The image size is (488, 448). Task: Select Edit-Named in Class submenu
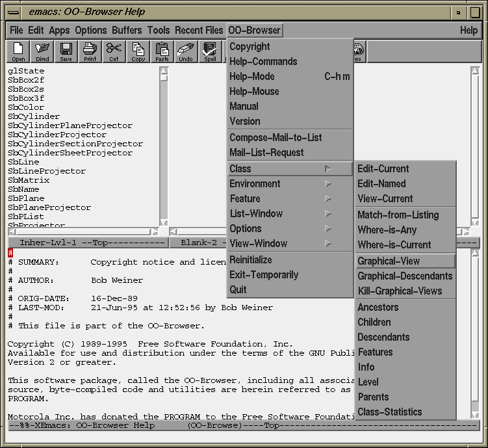[405, 183]
